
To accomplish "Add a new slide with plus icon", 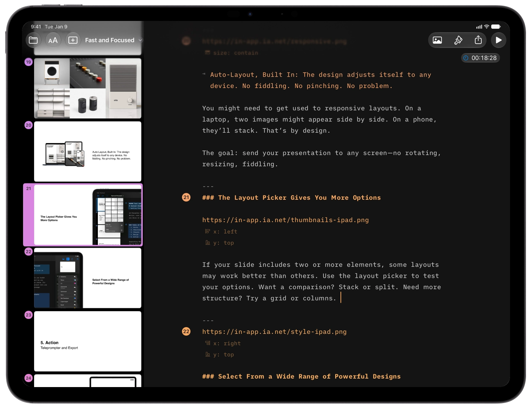I will coord(73,40).
